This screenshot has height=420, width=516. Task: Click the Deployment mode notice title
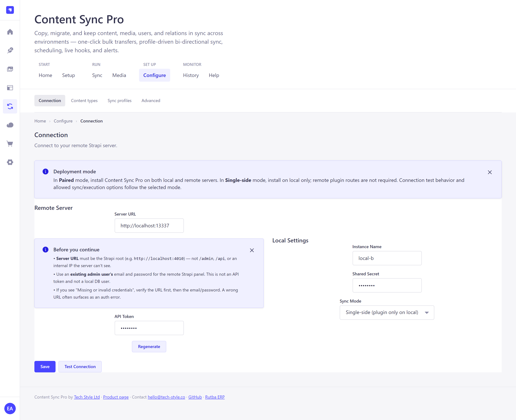[x=75, y=172]
